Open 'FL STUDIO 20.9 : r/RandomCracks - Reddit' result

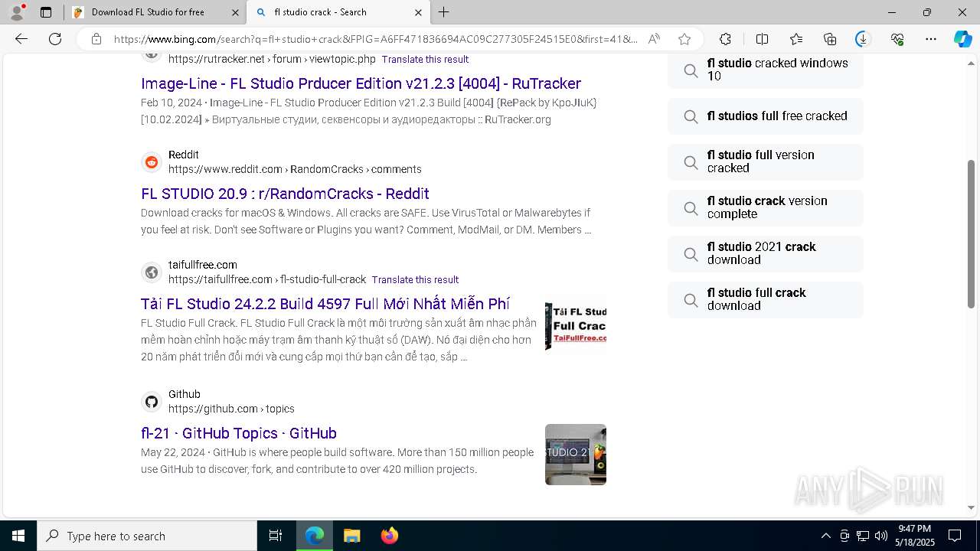click(x=285, y=194)
